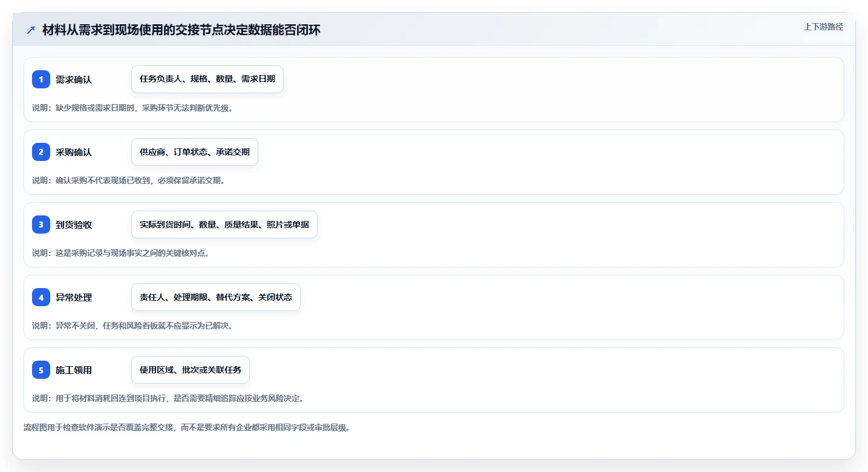This screenshot has height=472, width=868.
Task: Click the footer text 流程图用于检查软件演示是否覆盖完整交接
Action: pyautogui.click(x=99, y=427)
